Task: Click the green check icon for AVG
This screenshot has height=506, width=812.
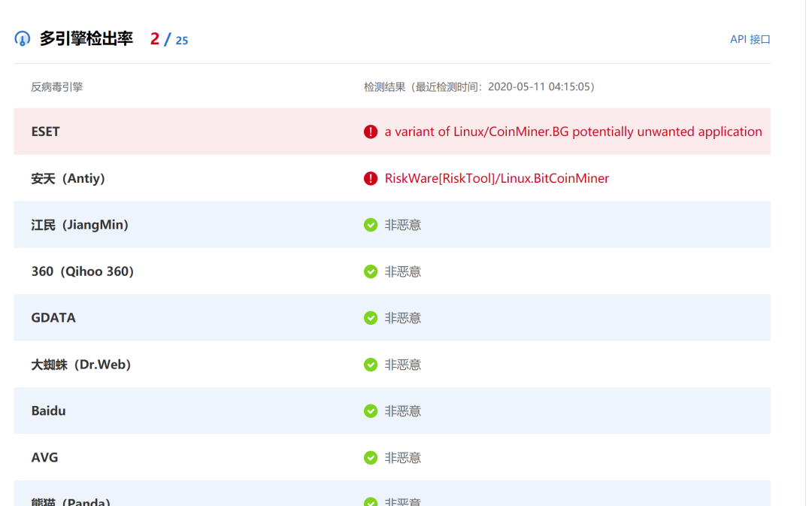Action: (370, 458)
